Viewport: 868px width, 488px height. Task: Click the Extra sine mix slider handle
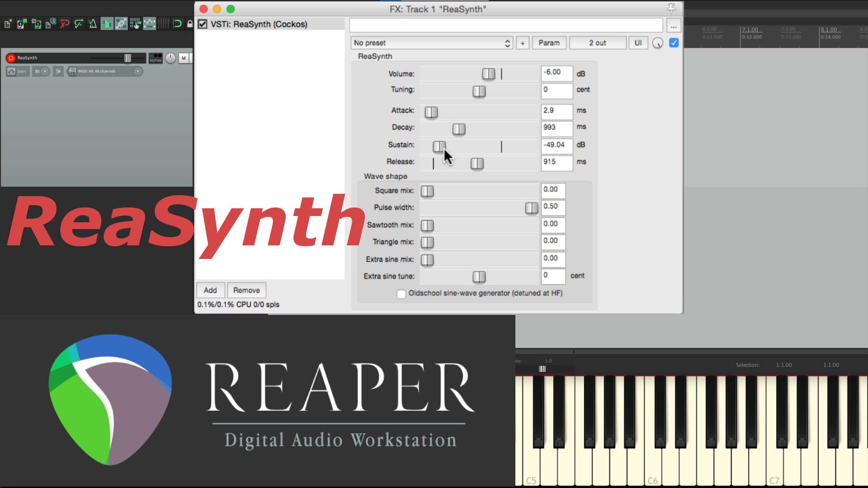(x=427, y=260)
